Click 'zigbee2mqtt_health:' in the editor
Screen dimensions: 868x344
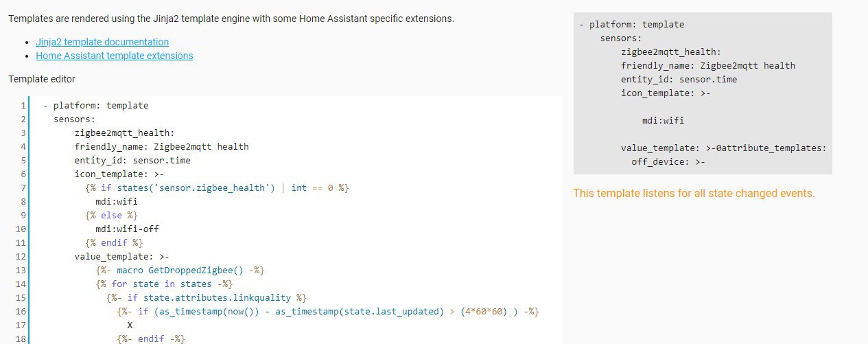[x=125, y=133]
